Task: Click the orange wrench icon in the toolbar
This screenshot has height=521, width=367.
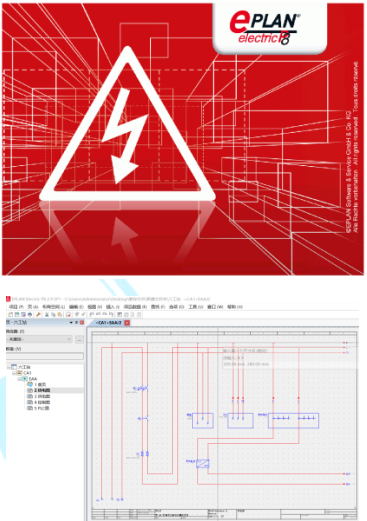Action: pyautogui.click(x=38, y=314)
